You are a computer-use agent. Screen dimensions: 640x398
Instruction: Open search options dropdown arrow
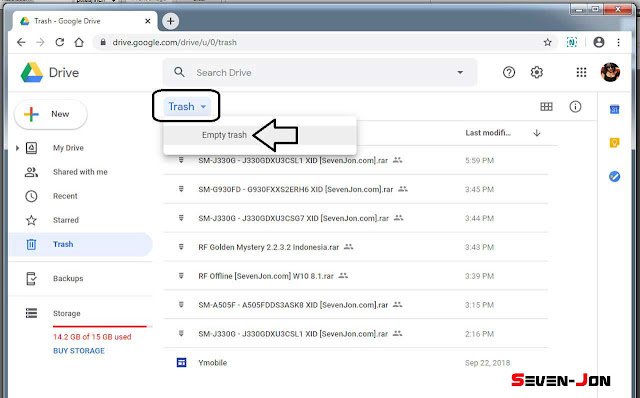pos(460,72)
